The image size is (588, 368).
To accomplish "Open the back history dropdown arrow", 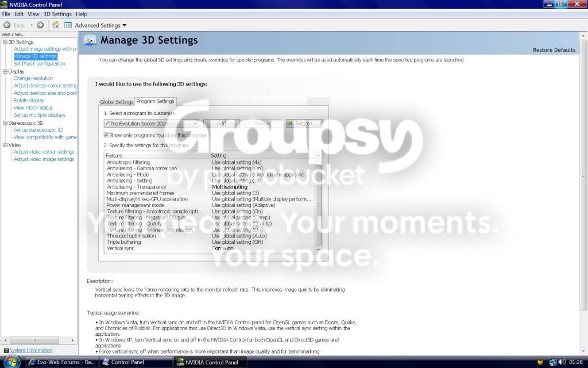I will click(32, 25).
